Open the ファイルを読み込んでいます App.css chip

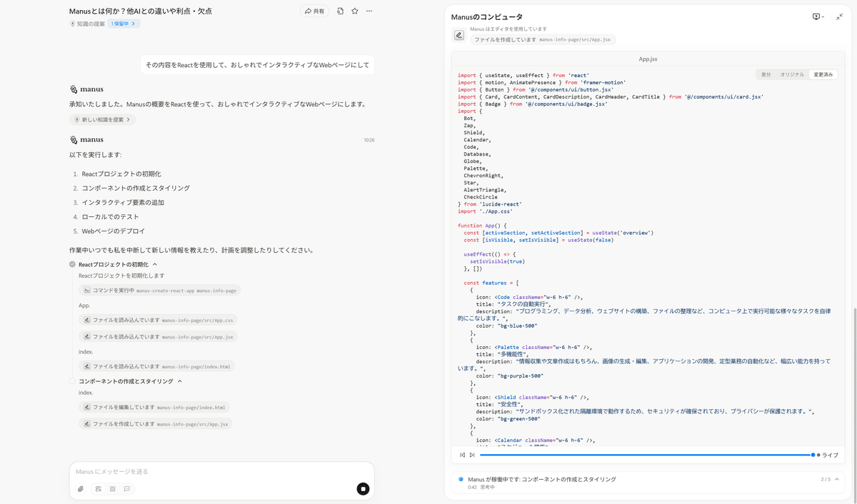158,320
